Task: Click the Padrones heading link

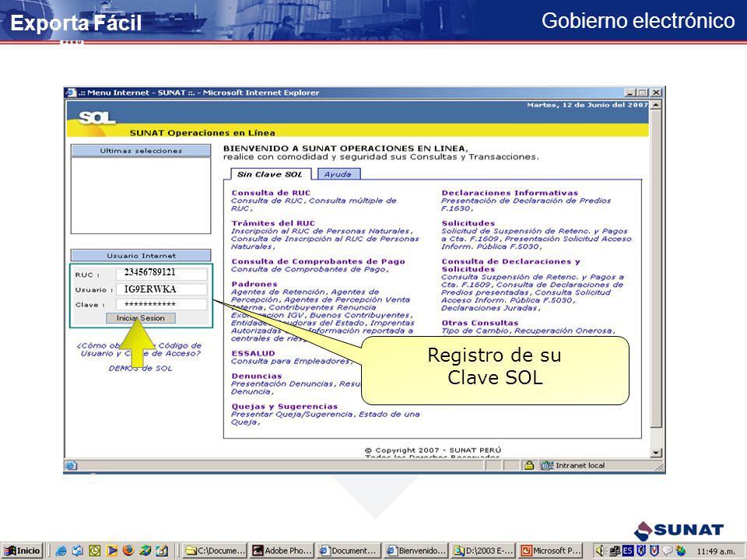Action: tap(254, 284)
